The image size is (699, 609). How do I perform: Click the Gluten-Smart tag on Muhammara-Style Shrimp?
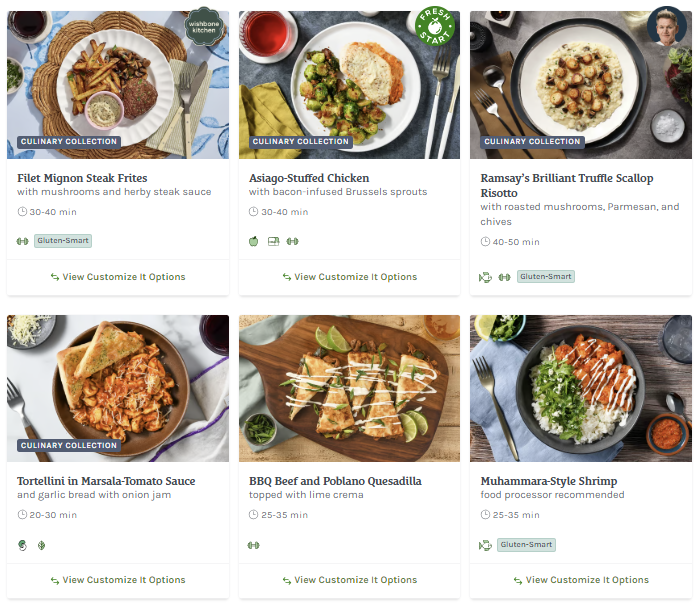[526, 545]
